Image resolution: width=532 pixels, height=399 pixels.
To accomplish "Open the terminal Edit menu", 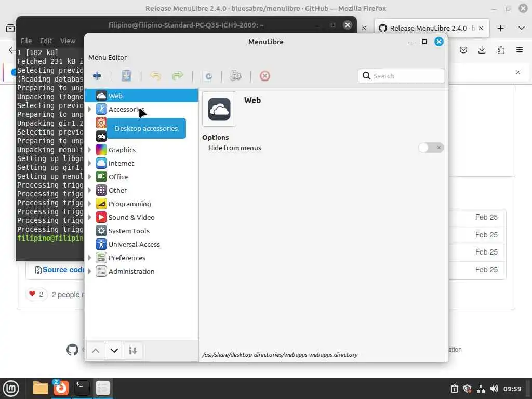I will coord(46,41).
